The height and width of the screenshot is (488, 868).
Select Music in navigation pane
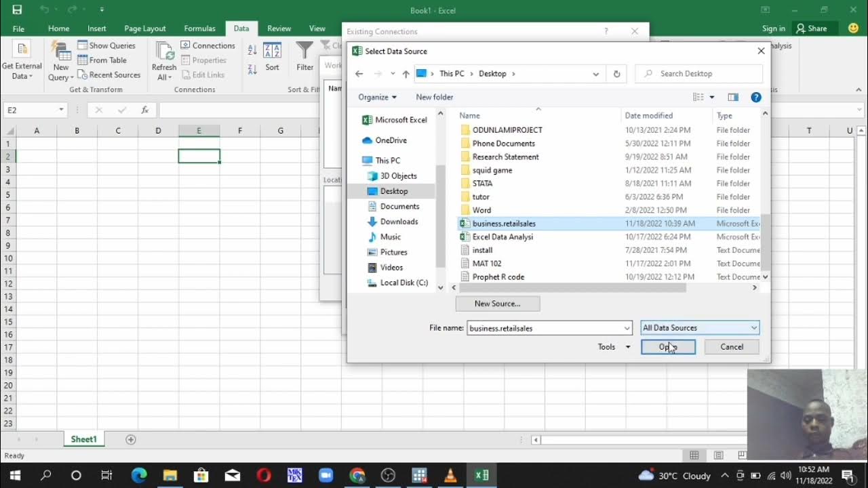click(384, 237)
